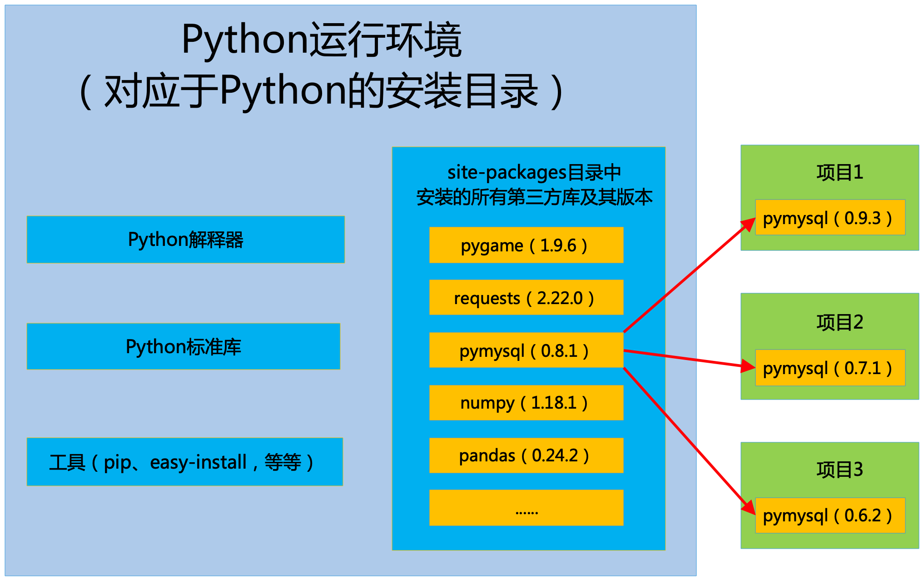Click the numpy (1.18.1) package box
The width and height of the screenshot is (924, 580).
[x=526, y=403]
